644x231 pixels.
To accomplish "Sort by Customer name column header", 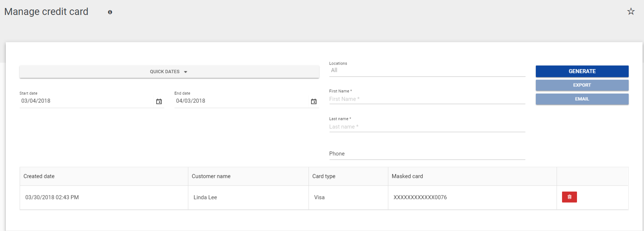I will 211,176.
